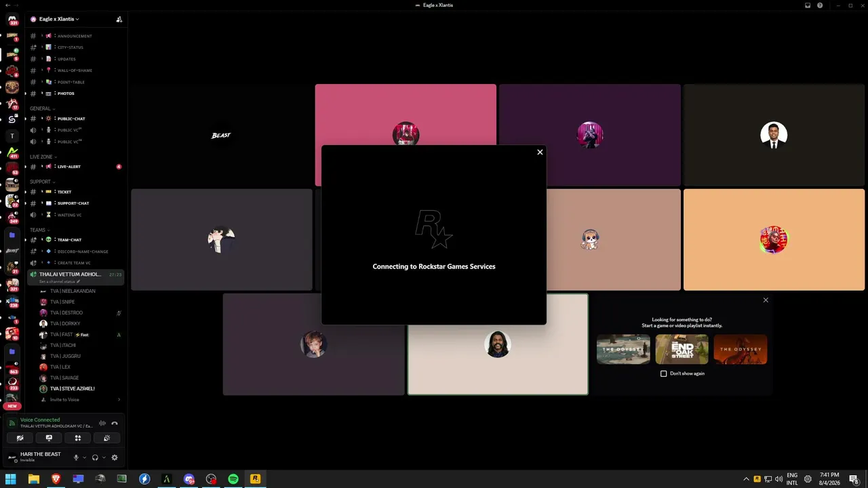Open the Windows Start menu
The height and width of the screenshot is (488, 868).
(x=11, y=479)
